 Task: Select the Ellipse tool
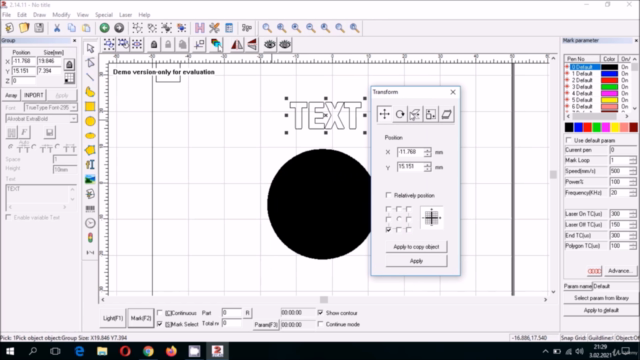[x=90, y=136]
